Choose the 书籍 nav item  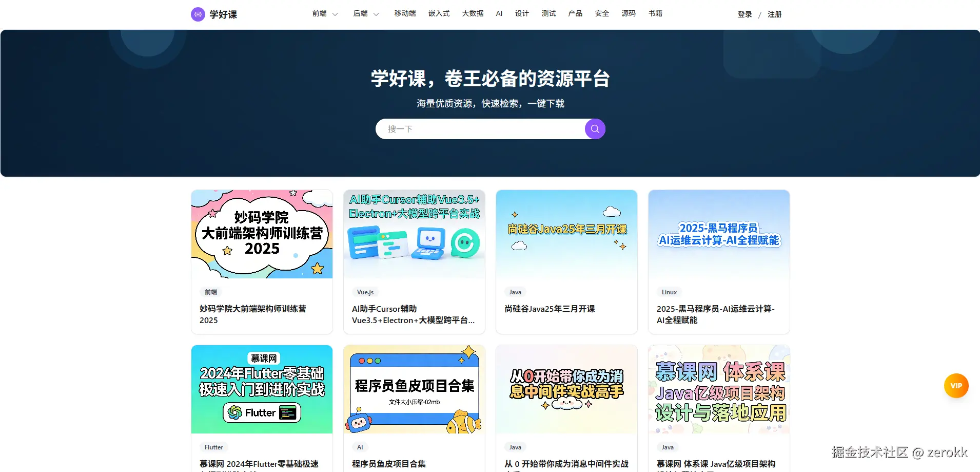pos(656,13)
